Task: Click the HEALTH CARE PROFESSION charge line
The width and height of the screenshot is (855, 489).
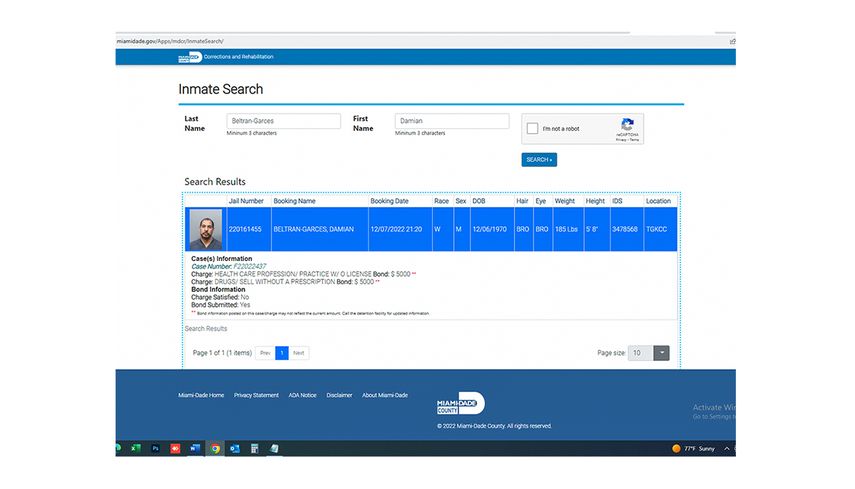Action: (x=303, y=274)
